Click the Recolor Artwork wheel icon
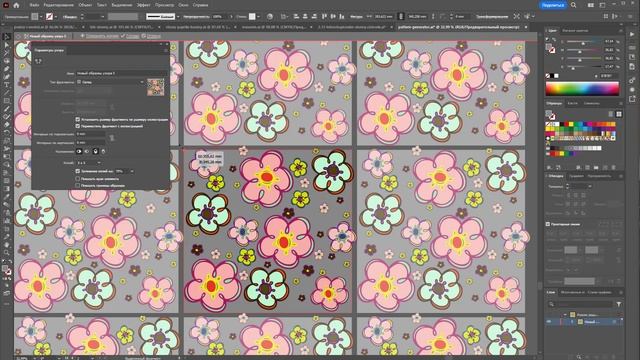The image size is (640, 360). (270, 17)
